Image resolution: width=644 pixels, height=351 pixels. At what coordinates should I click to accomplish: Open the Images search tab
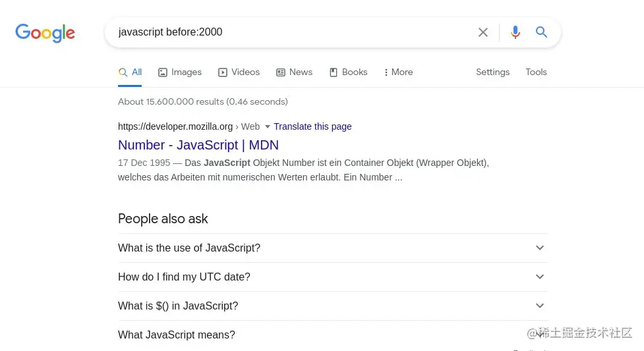180,72
